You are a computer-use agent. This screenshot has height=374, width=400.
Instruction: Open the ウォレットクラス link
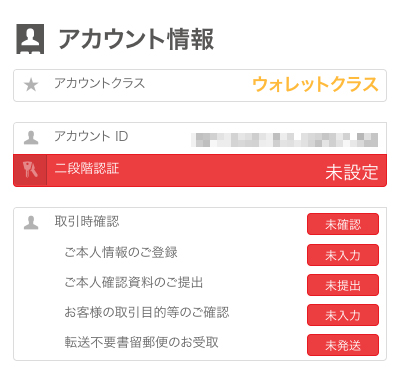(x=315, y=84)
